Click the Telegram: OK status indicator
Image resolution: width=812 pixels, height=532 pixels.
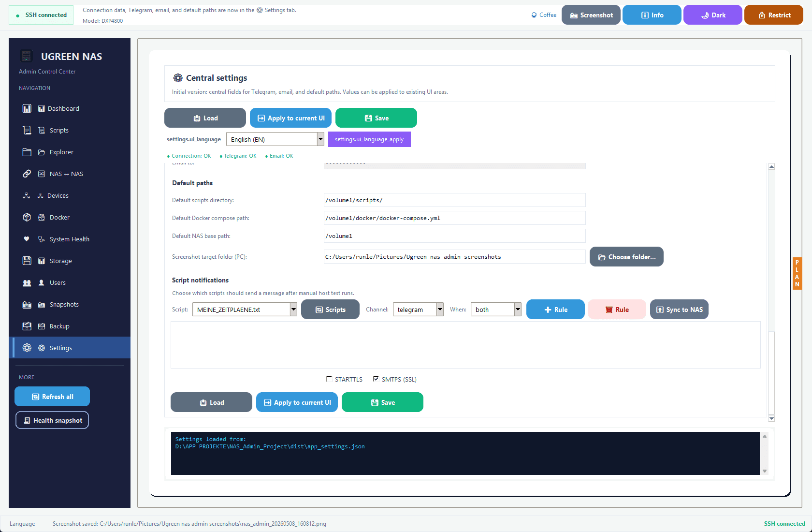coord(238,156)
